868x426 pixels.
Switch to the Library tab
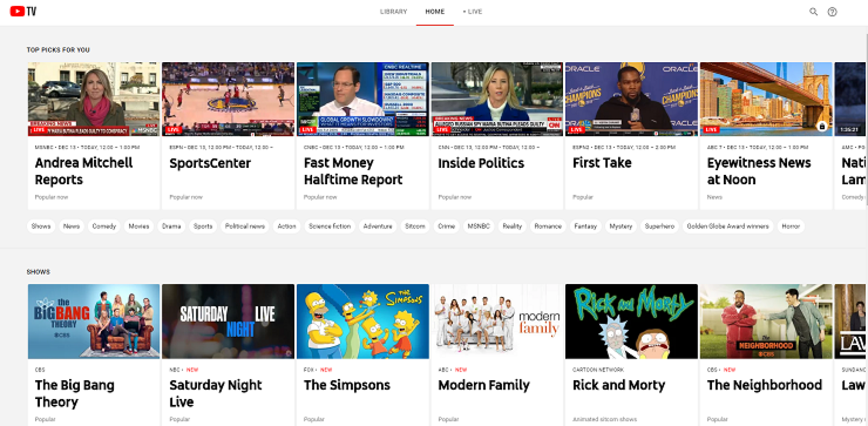click(393, 12)
